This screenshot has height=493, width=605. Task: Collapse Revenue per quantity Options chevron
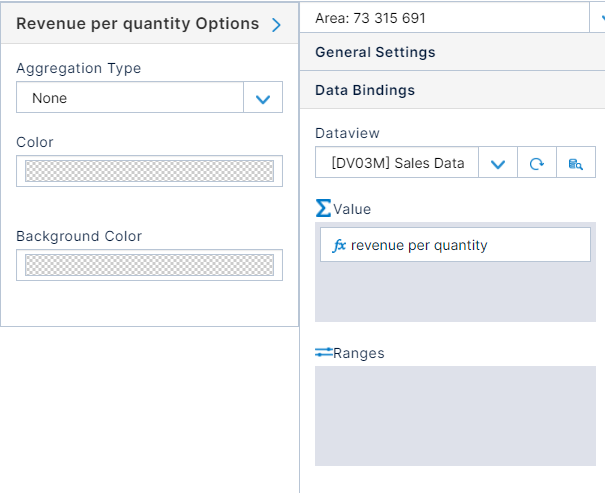(x=277, y=25)
